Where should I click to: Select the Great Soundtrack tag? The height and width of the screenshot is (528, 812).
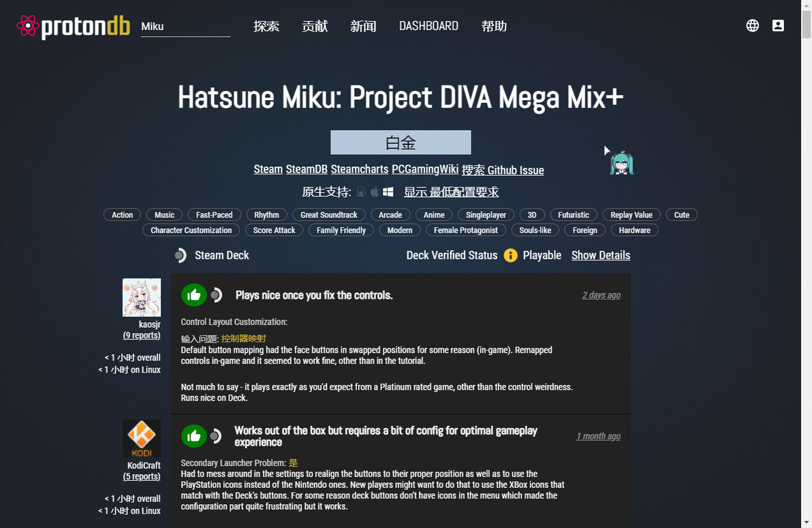point(329,215)
